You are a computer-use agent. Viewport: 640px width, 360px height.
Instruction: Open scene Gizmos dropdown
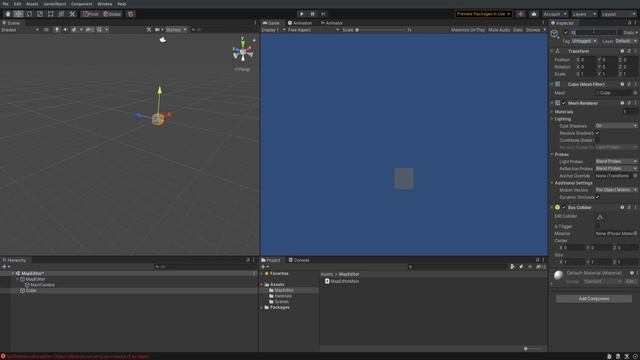click(176, 30)
